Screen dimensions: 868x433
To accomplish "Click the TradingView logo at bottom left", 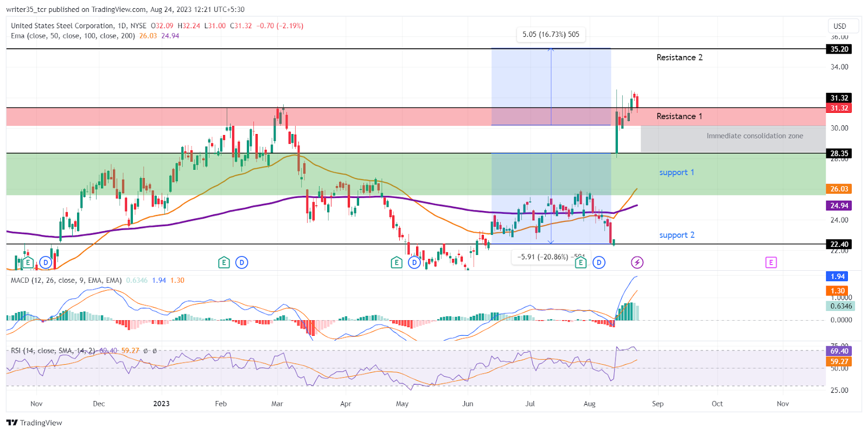I will coord(34,423).
